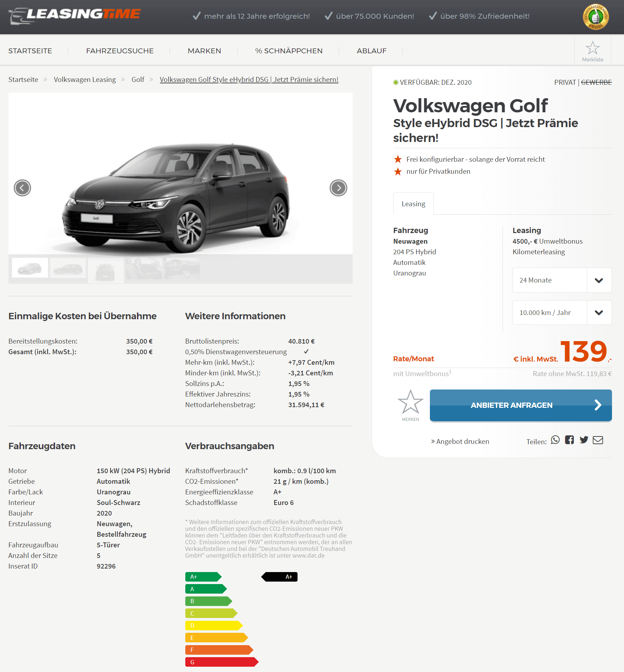Screen dimensions: 624x672
Task: Click the 139 monthly rate price
Action: tap(584, 351)
